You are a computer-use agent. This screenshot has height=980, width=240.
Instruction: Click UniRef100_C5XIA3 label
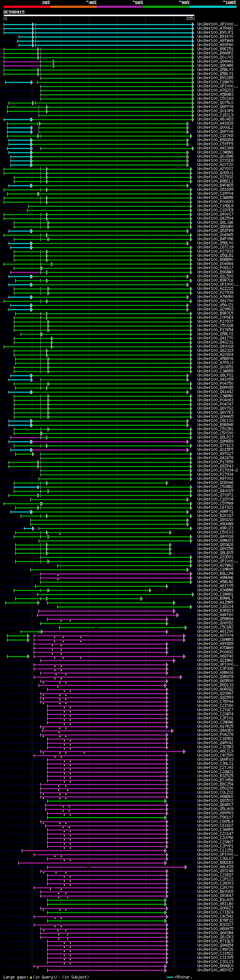tap(215, 98)
